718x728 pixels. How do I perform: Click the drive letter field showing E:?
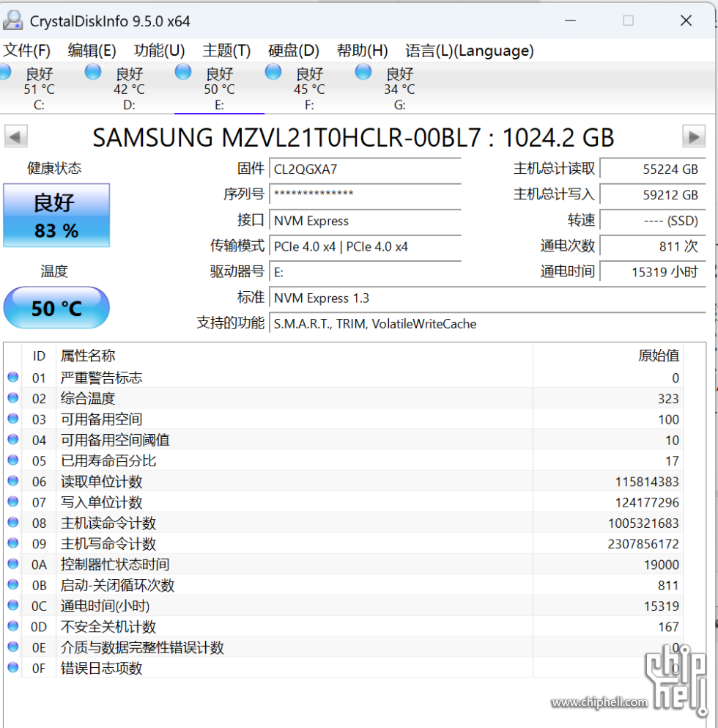[x=365, y=272]
